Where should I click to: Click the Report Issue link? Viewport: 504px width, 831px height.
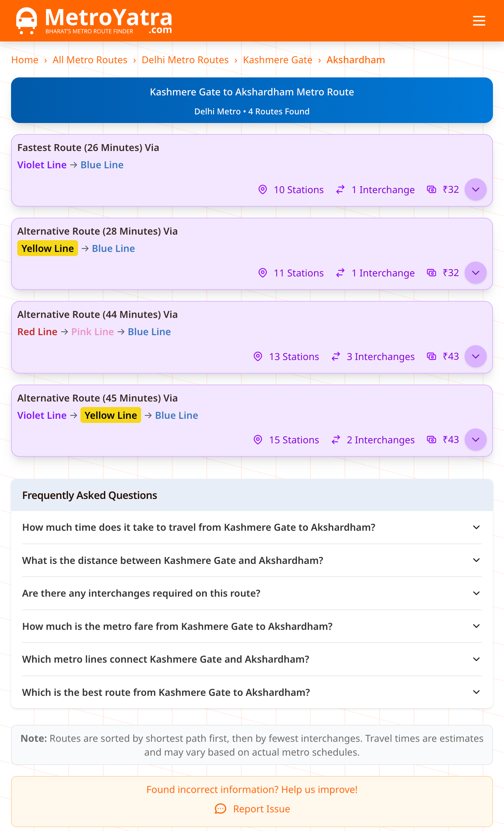pos(261,809)
